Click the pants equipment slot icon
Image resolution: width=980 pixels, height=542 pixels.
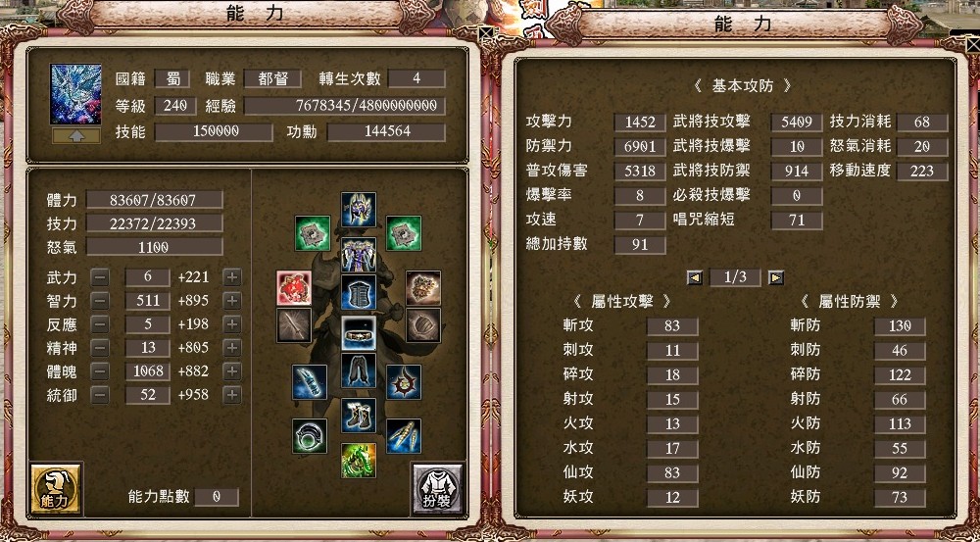coord(359,370)
